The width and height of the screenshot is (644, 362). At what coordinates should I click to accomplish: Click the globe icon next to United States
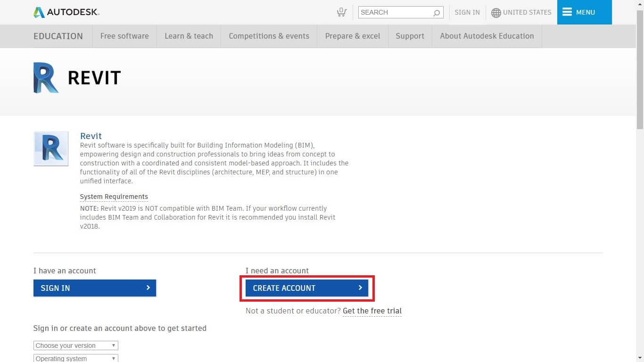coord(496,13)
